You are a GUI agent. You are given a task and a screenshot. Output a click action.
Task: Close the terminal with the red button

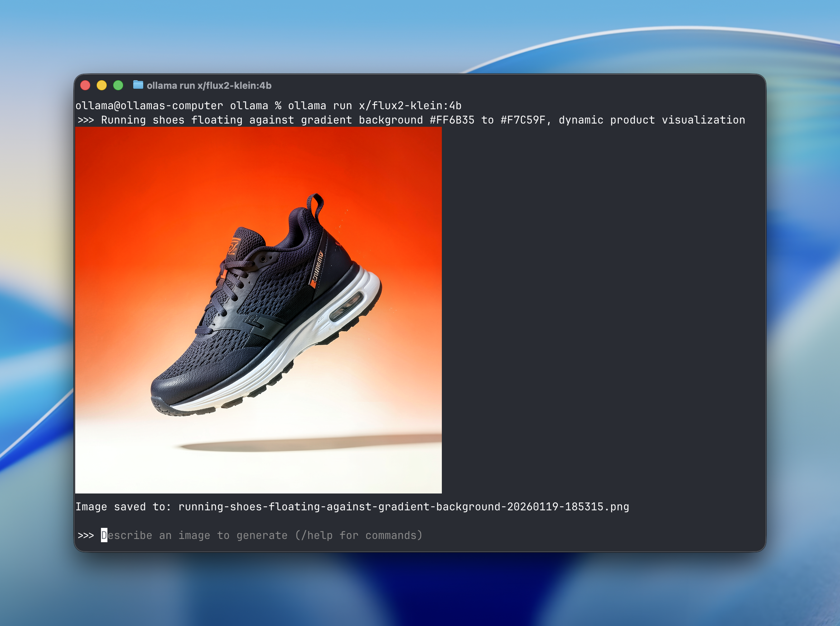click(x=85, y=85)
